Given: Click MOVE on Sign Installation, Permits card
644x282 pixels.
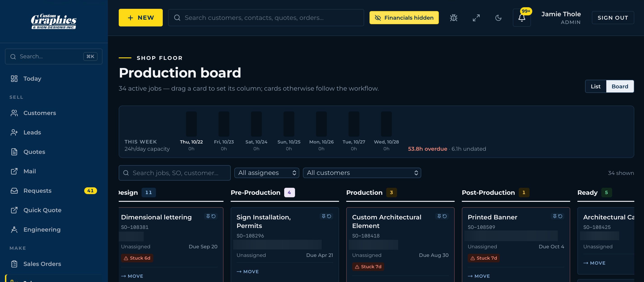Looking at the screenshot, I should pyautogui.click(x=247, y=272).
